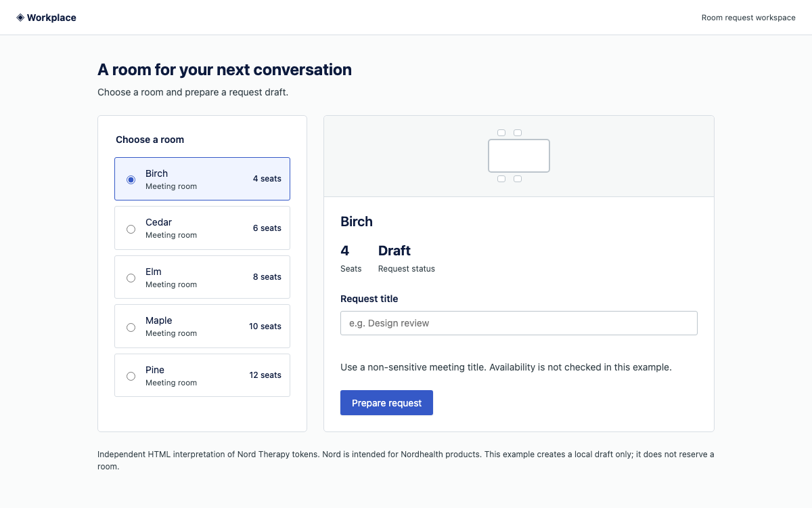The width and height of the screenshot is (812, 508).
Task: Click the Birch room heading
Action: 357,221
